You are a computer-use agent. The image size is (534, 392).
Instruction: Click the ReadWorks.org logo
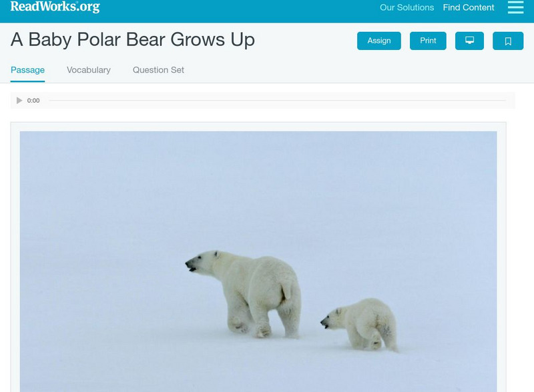coord(55,7)
